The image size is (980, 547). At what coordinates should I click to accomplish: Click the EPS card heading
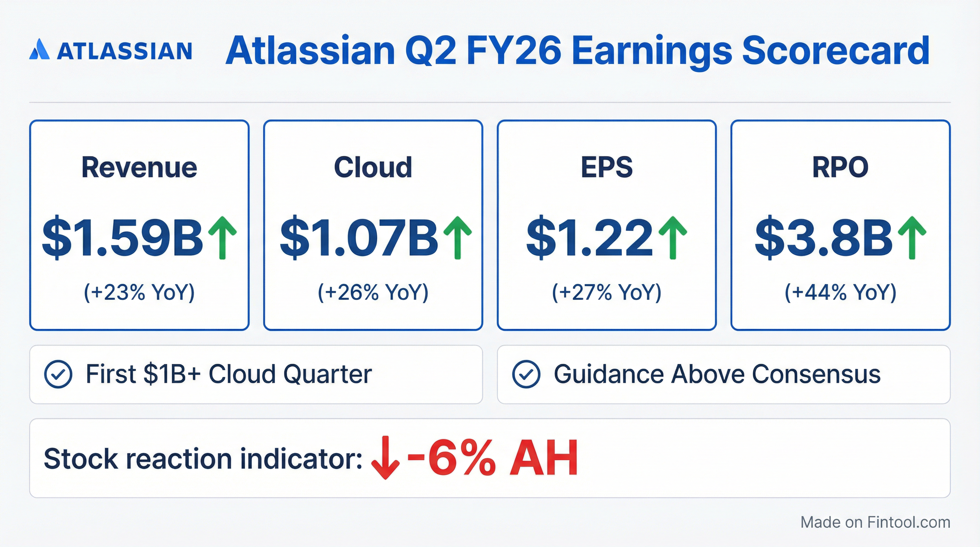point(606,167)
